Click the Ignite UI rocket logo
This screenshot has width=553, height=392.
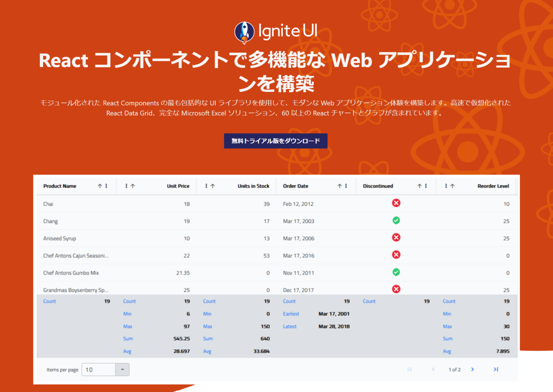pyautogui.click(x=244, y=32)
